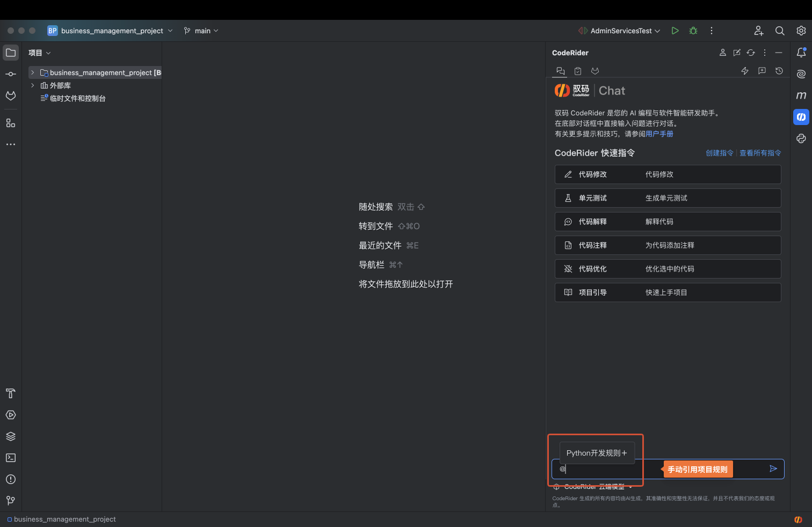Open chat history clock icon

click(x=779, y=71)
